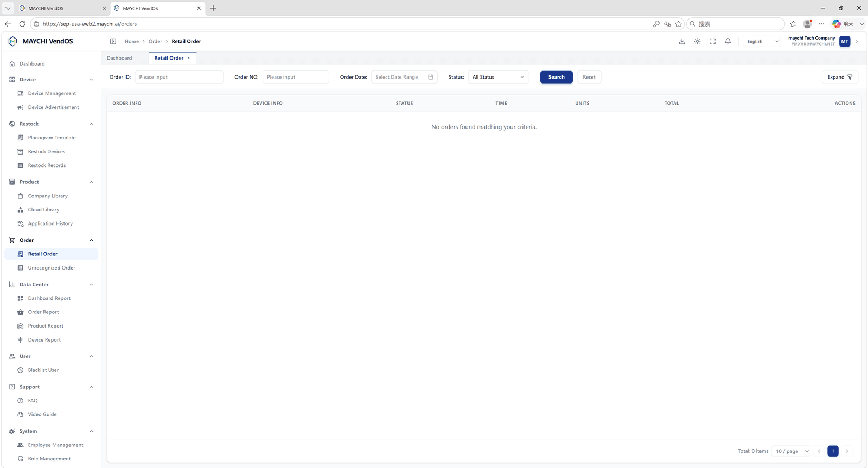Refresh the browser page

[x=22, y=24]
